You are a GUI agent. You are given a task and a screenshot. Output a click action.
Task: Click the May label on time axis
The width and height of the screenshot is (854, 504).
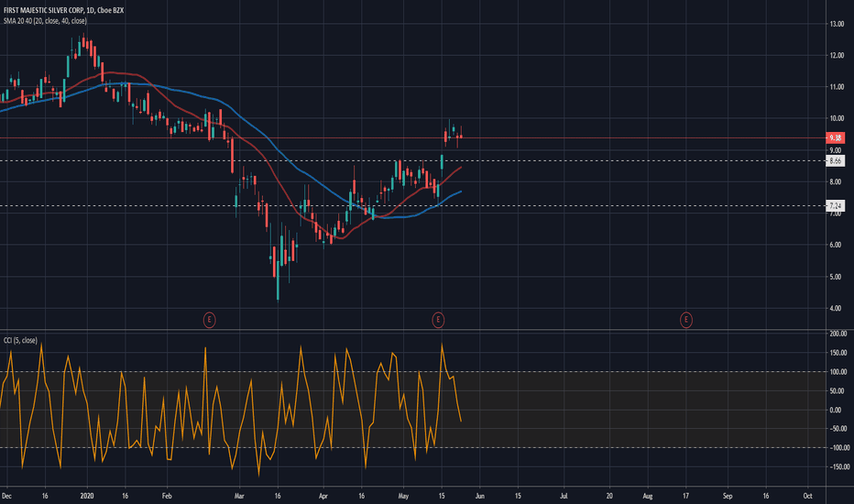(403, 497)
